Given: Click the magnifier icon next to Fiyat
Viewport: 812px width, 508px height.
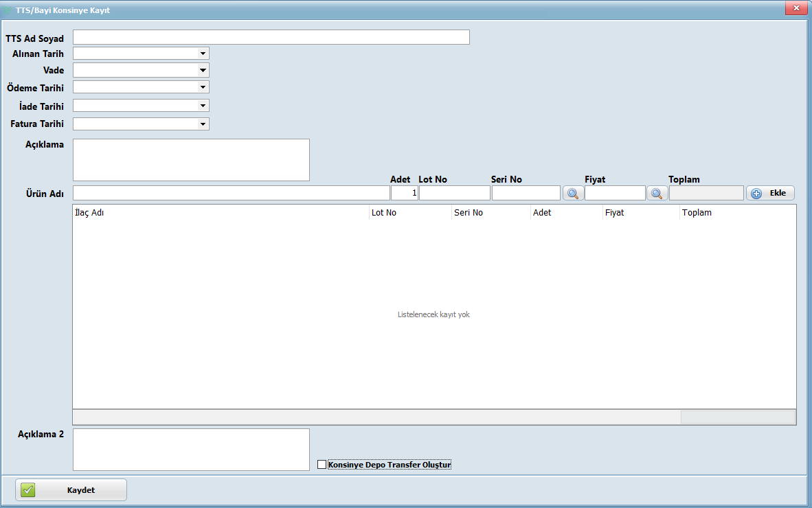Looking at the screenshot, I should click(657, 194).
